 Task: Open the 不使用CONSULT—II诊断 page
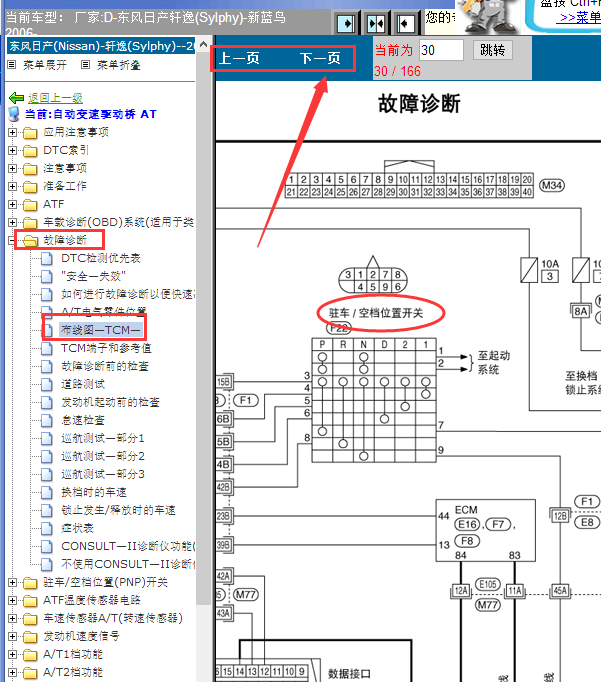[x=128, y=565]
